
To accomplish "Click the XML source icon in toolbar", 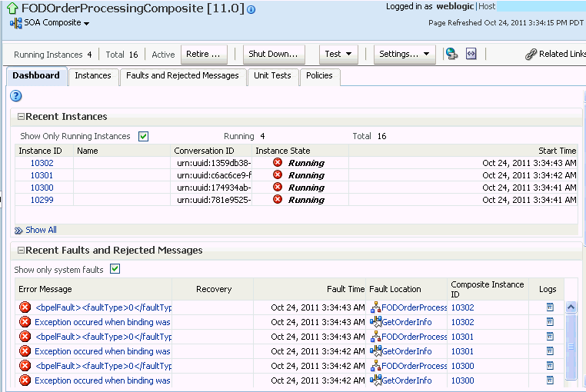I will tap(471, 54).
